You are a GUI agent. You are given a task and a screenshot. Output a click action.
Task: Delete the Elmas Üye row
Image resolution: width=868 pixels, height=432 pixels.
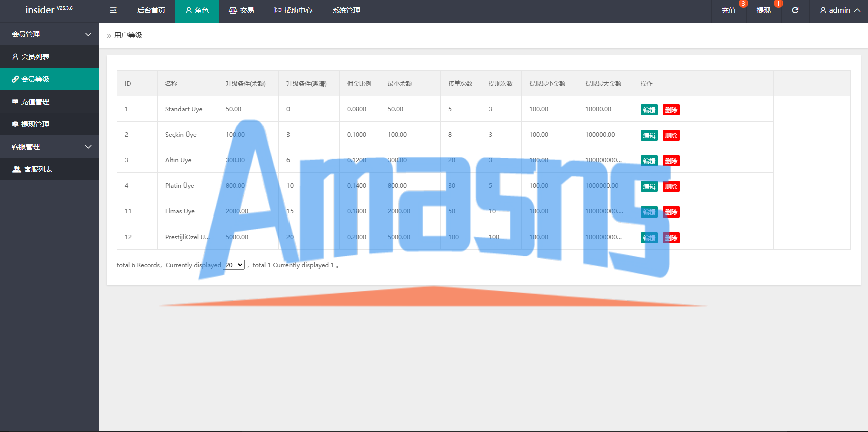point(671,212)
